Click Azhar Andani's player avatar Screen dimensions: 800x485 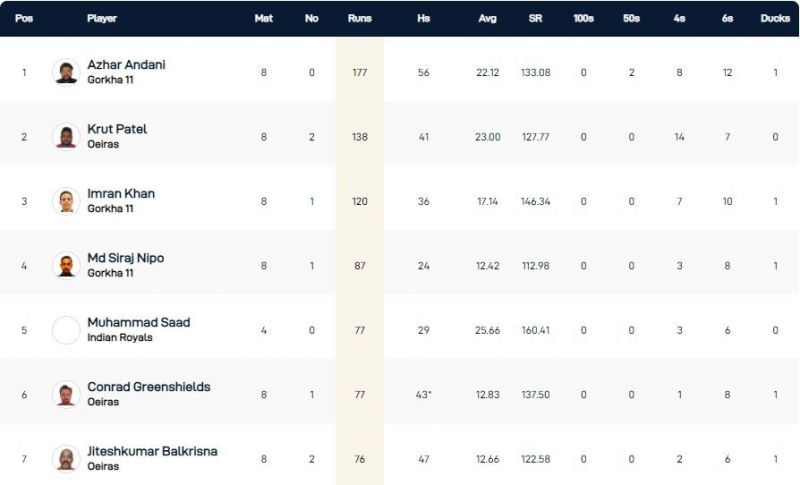pos(66,72)
